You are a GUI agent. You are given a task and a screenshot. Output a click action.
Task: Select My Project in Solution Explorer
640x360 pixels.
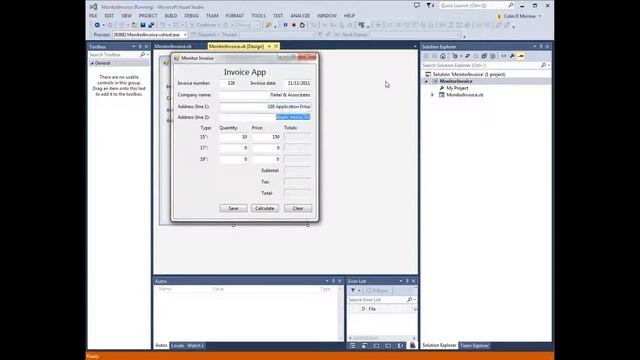457,88
